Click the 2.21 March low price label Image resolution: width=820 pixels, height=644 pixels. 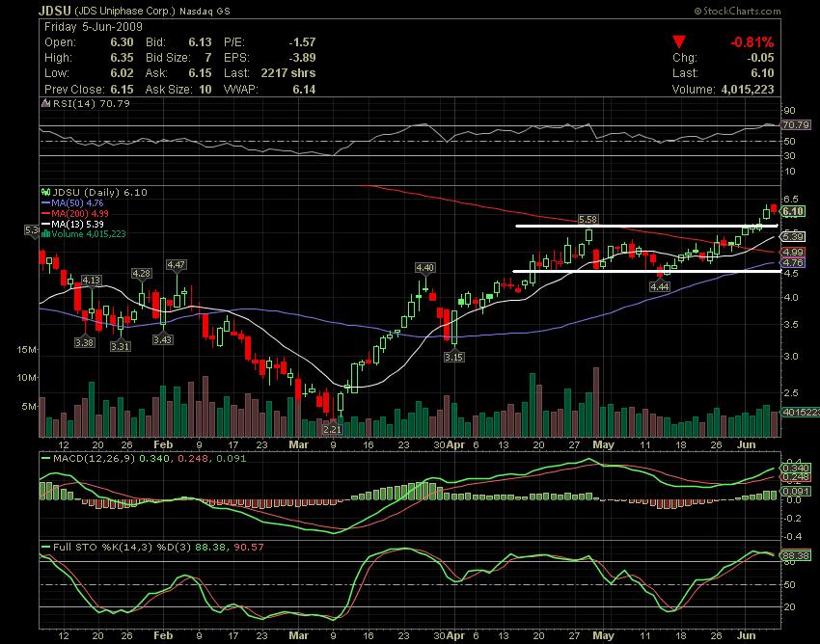pyautogui.click(x=332, y=429)
